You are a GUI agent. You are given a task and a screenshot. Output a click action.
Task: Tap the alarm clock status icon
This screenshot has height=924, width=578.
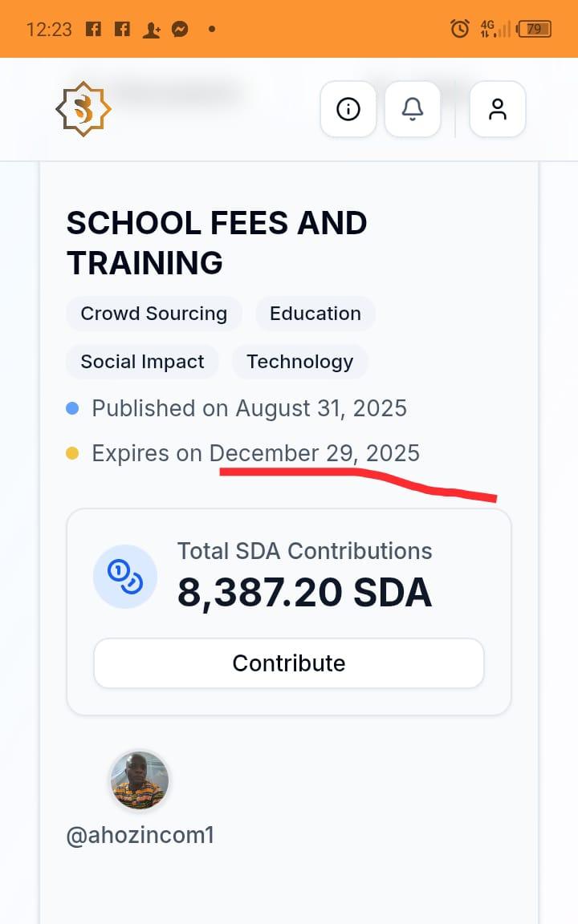pyautogui.click(x=460, y=28)
